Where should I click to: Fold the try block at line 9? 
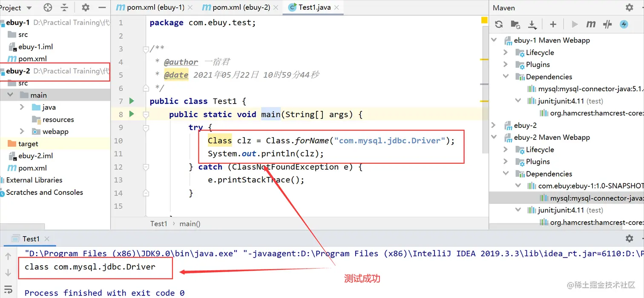[x=146, y=127]
